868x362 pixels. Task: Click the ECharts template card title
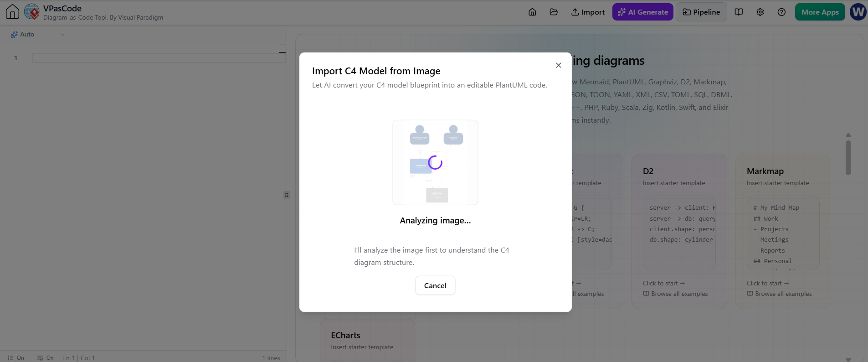tap(345, 336)
